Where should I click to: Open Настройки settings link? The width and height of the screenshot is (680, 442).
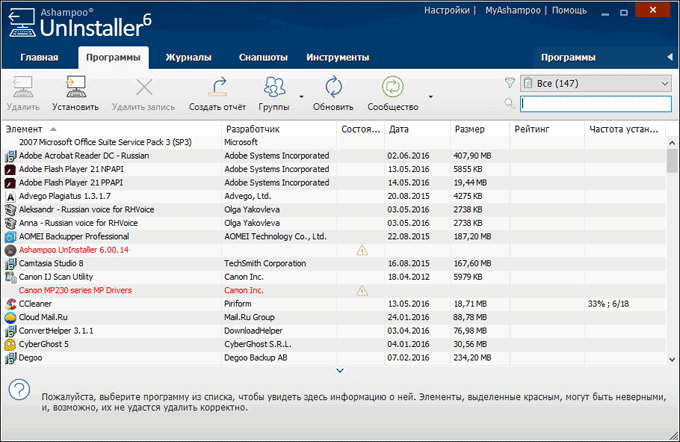(x=447, y=10)
